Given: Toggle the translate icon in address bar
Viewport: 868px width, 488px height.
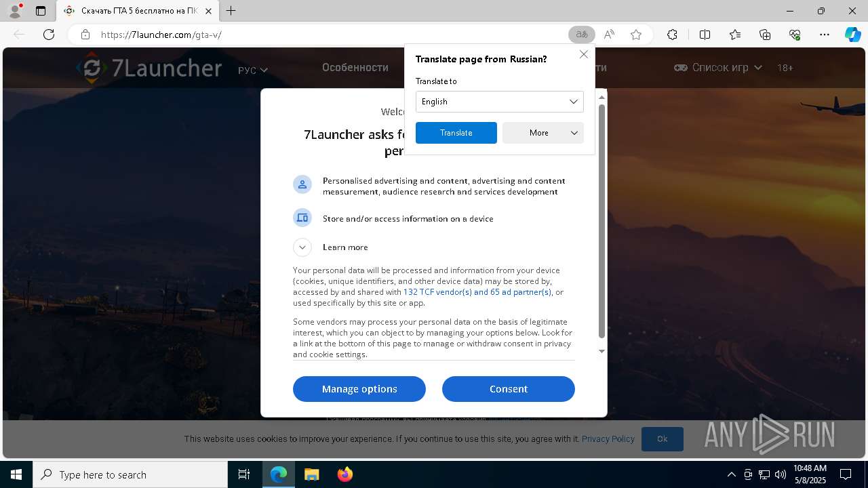Looking at the screenshot, I should [582, 35].
